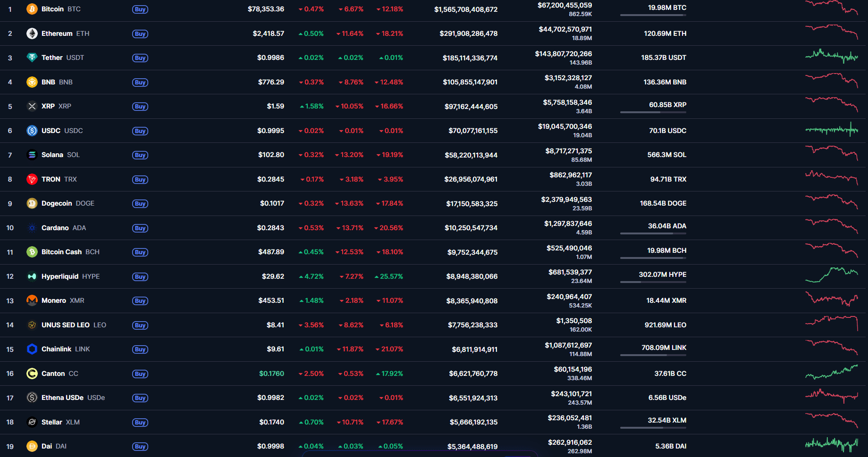Open the UNUS SED LEO link
This screenshot has width=868, height=457.
65,325
